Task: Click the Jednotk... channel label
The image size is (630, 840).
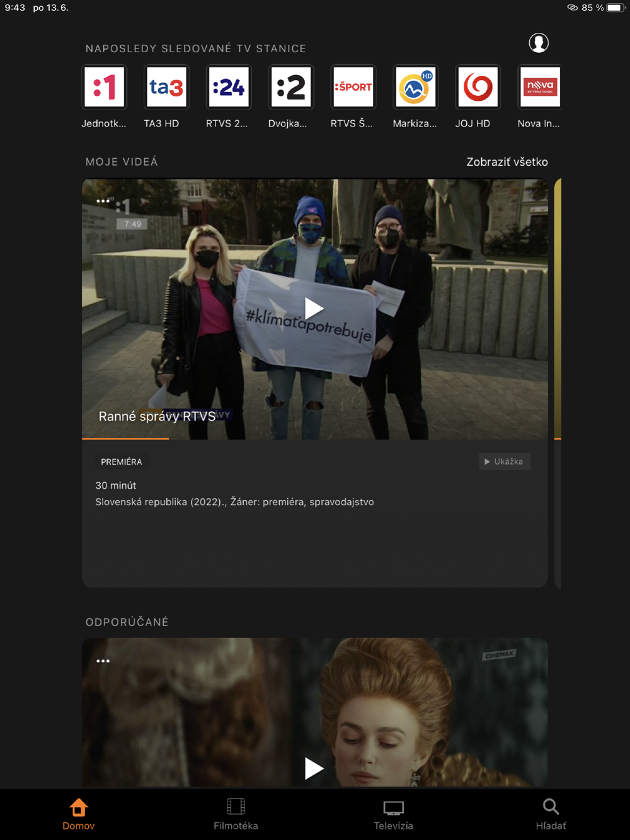Action: 104,123
